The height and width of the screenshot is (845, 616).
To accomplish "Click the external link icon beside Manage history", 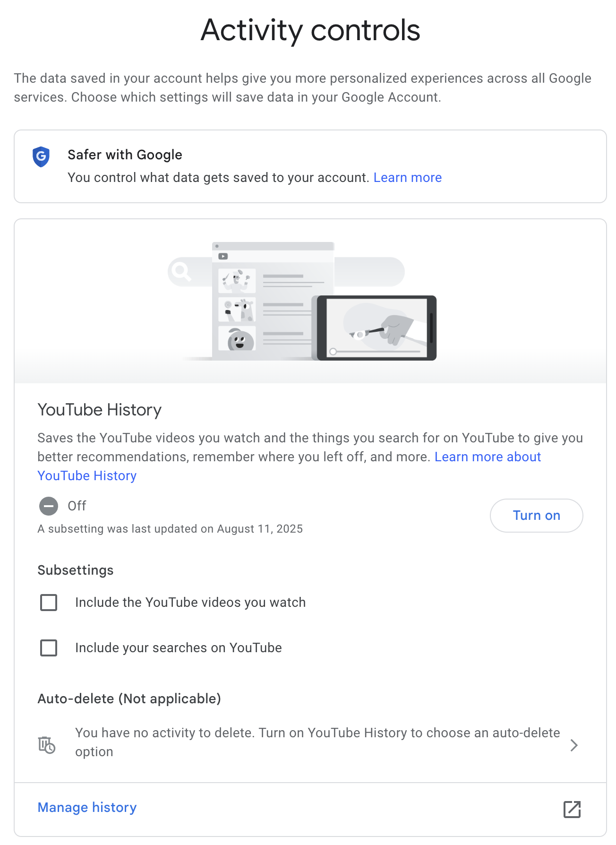I will coord(572,809).
